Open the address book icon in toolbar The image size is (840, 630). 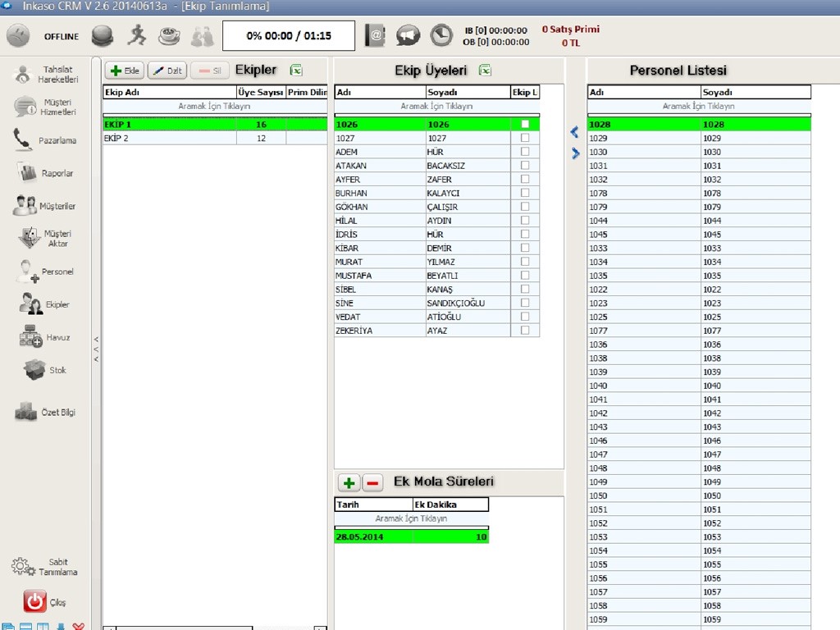point(375,35)
